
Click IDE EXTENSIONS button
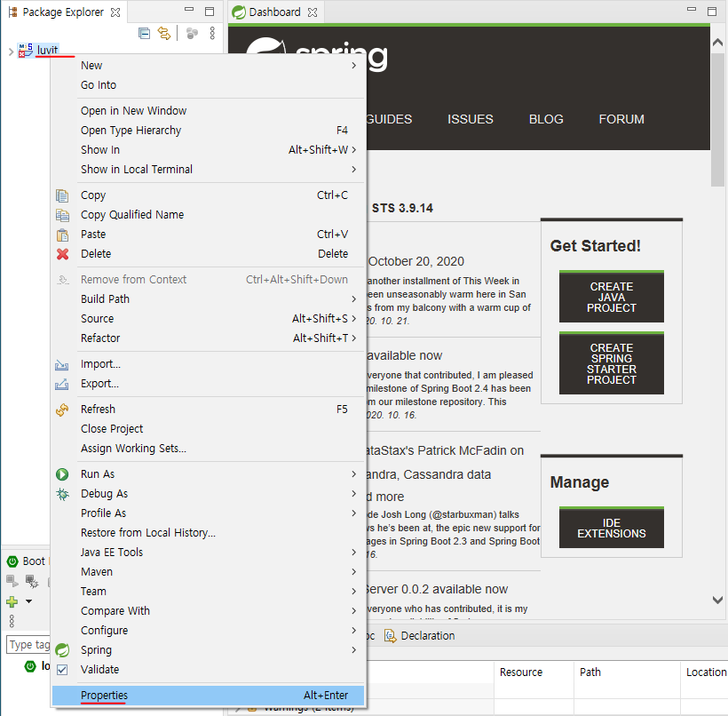(x=611, y=528)
